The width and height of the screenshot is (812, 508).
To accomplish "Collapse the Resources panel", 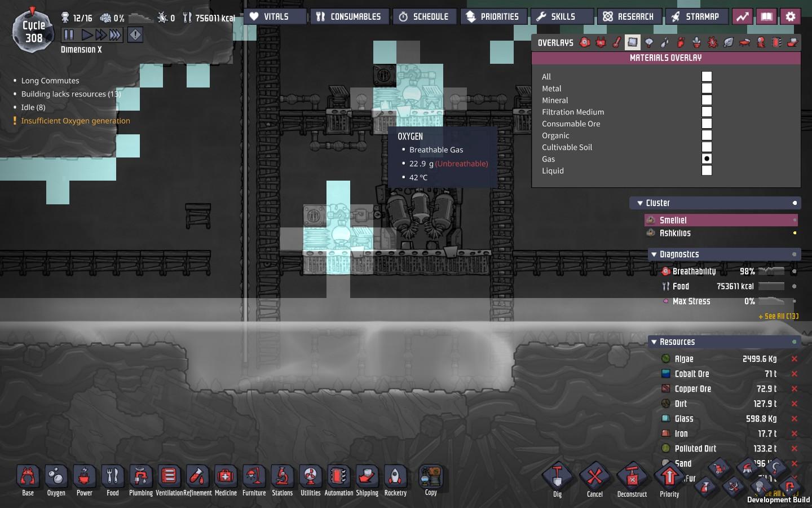I will (654, 342).
